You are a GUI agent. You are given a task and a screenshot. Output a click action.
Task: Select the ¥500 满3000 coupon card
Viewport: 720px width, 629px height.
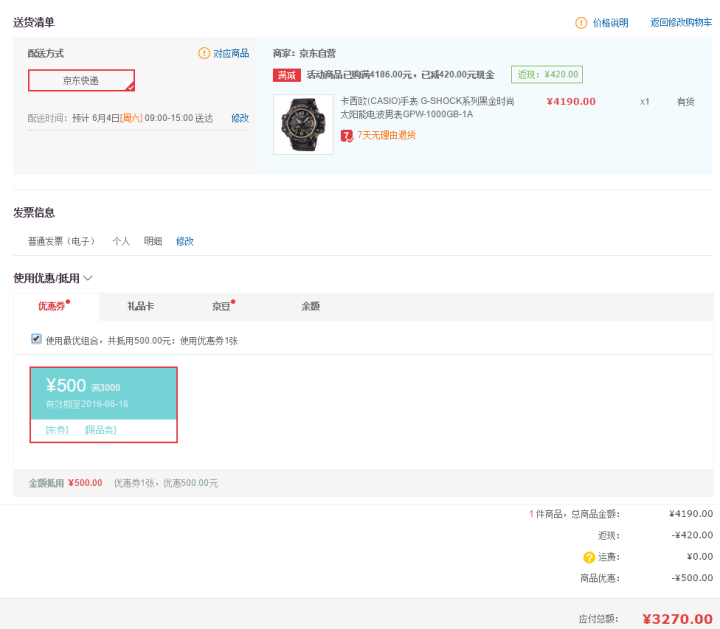tap(104, 404)
